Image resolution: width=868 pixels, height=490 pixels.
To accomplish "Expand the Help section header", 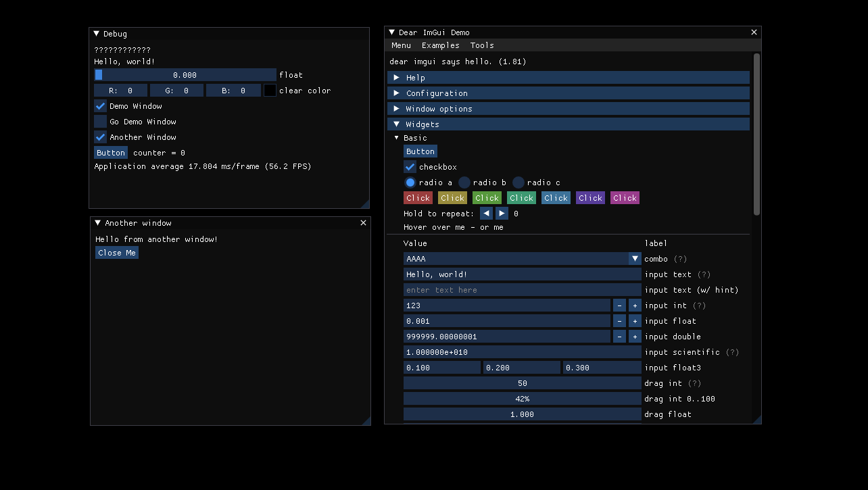I will (x=569, y=78).
